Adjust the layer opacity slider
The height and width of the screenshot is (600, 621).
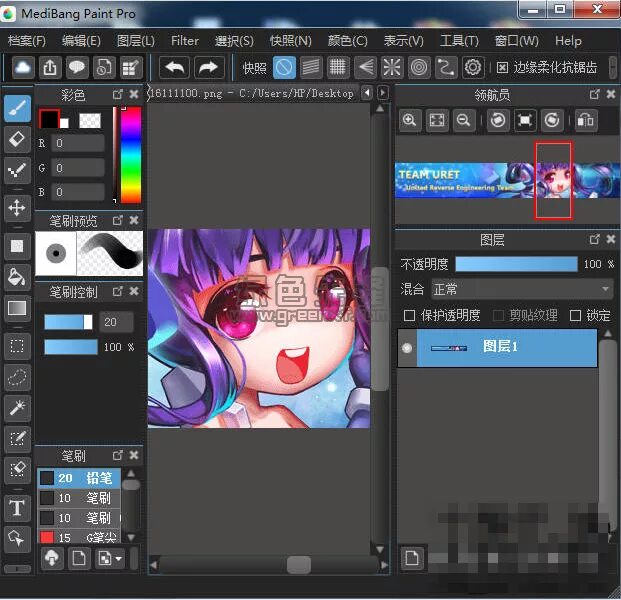coord(516,264)
